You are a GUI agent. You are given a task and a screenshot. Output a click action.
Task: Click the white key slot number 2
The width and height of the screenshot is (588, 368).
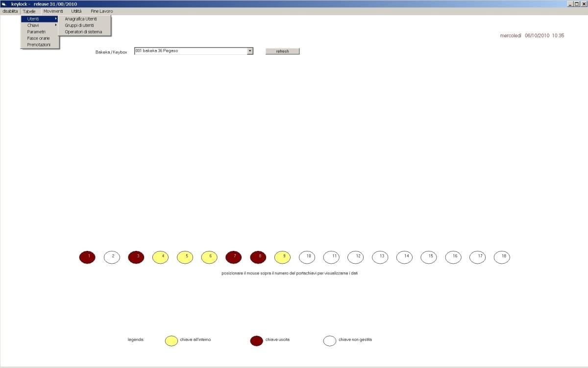(x=112, y=257)
